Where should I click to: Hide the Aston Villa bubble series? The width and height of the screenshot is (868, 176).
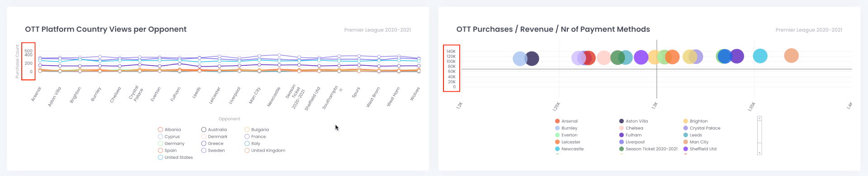click(633, 121)
